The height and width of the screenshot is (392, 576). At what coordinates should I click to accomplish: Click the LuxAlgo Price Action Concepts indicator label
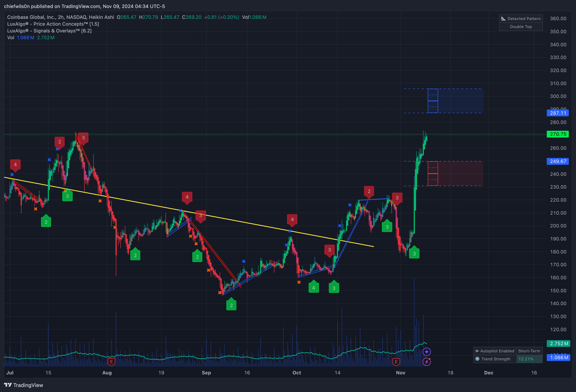[53, 24]
